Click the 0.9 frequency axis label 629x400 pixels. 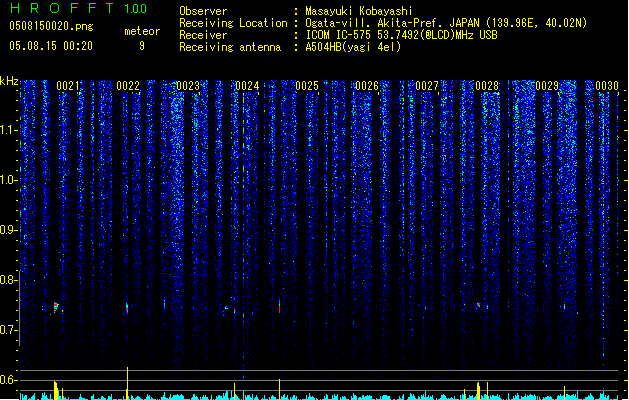[x=8, y=230]
